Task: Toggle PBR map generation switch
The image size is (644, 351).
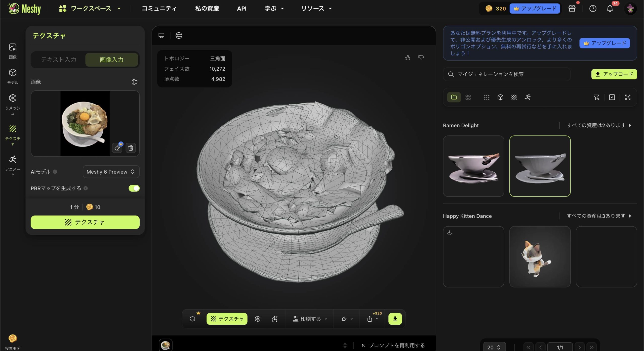Action: tap(134, 188)
